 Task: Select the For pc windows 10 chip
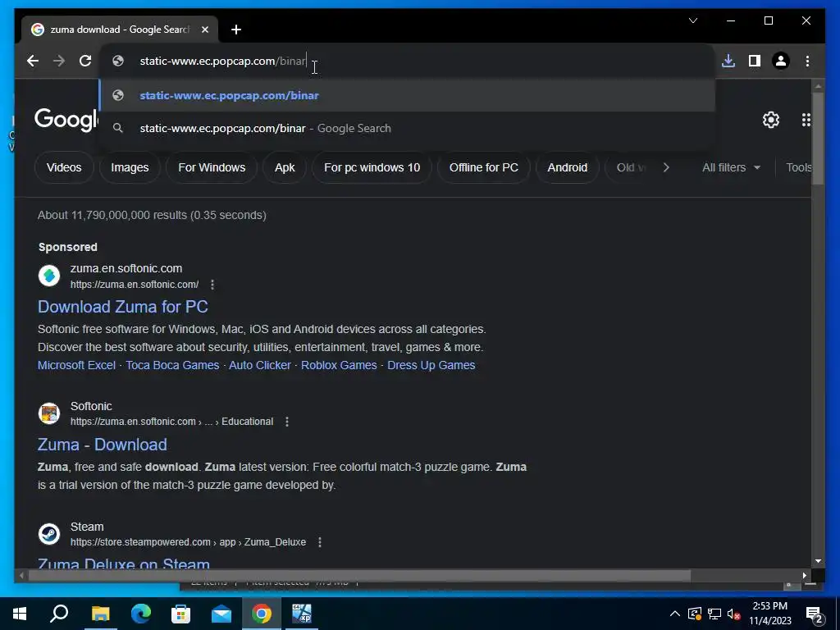[x=372, y=167]
